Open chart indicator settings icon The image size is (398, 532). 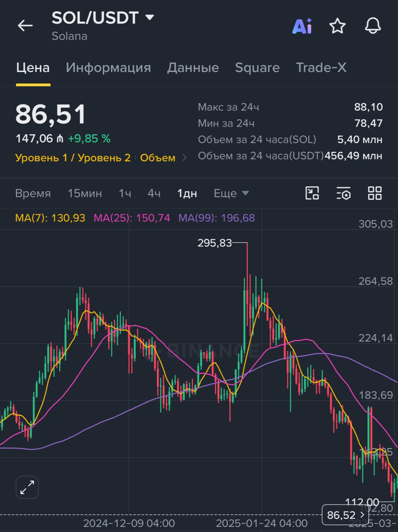[344, 193]
